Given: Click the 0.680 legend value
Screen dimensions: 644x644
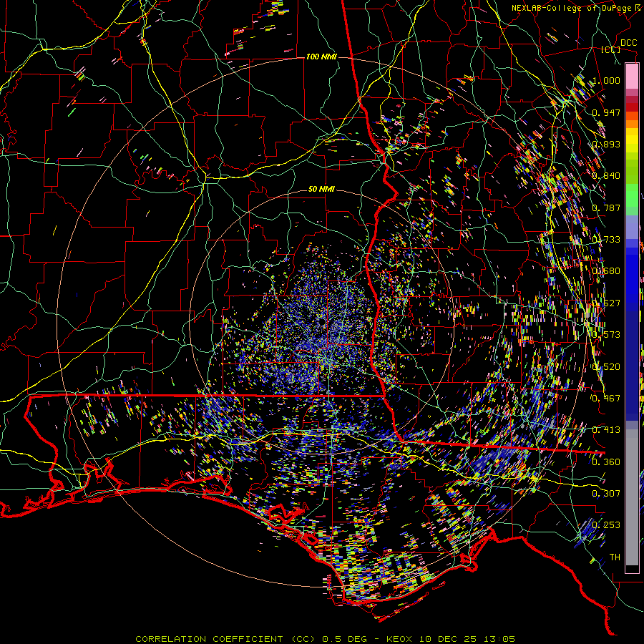Looking at the screenshot, I should click(x=606, y=271).
